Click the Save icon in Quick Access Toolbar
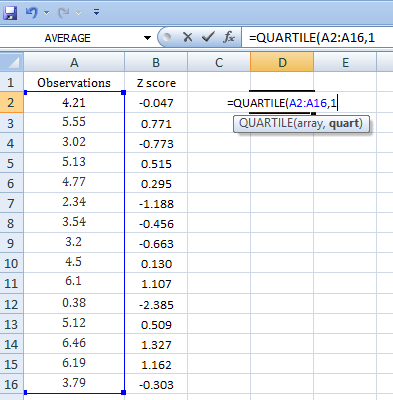Image resolution: width=393 pixels, height=400 pixels. tap(10, 13)
